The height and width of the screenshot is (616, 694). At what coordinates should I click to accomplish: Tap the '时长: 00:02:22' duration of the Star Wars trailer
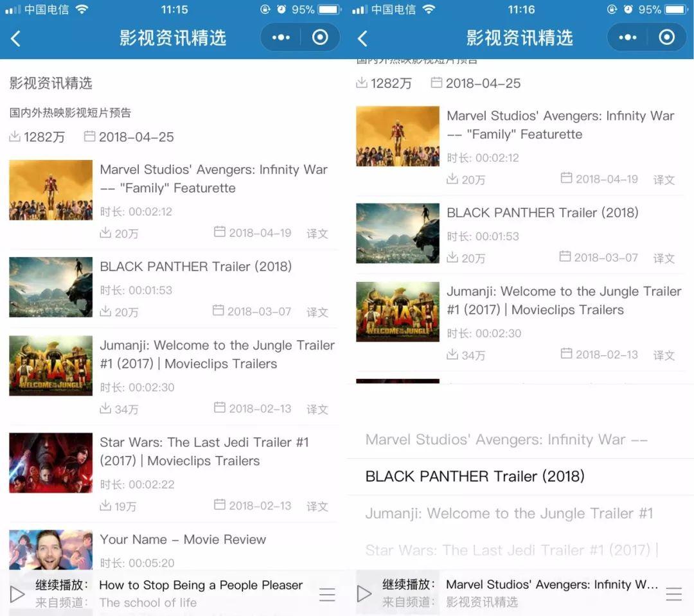point(138,484)
